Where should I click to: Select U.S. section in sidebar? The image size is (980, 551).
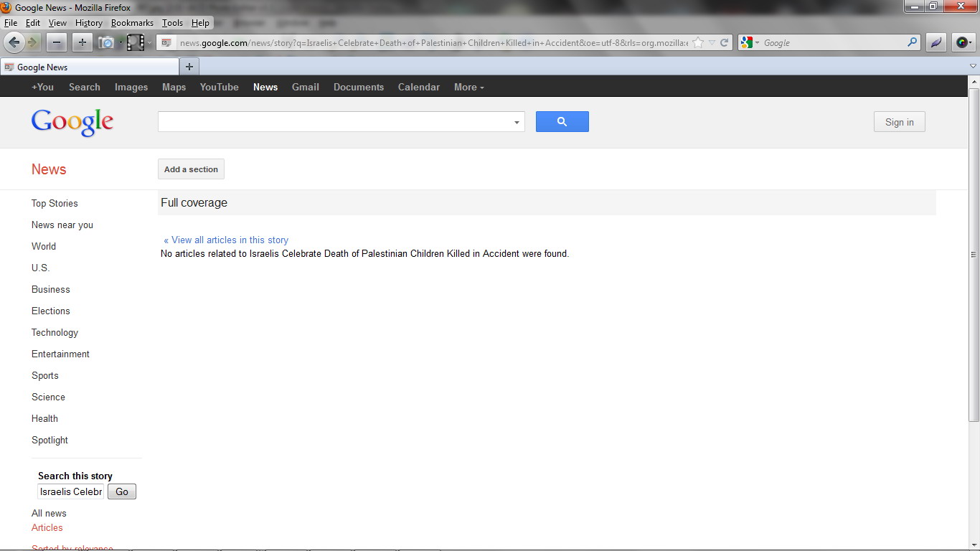coord(41,268)
